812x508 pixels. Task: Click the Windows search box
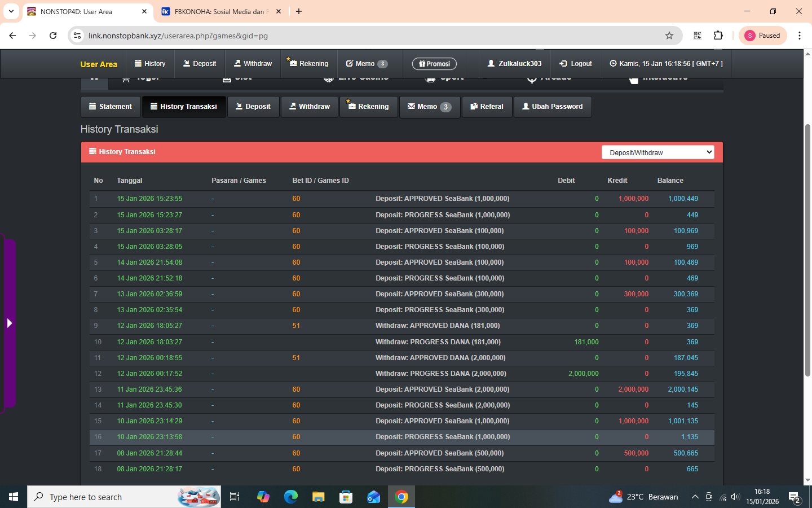pyautogui.click(x=124, y=497)
